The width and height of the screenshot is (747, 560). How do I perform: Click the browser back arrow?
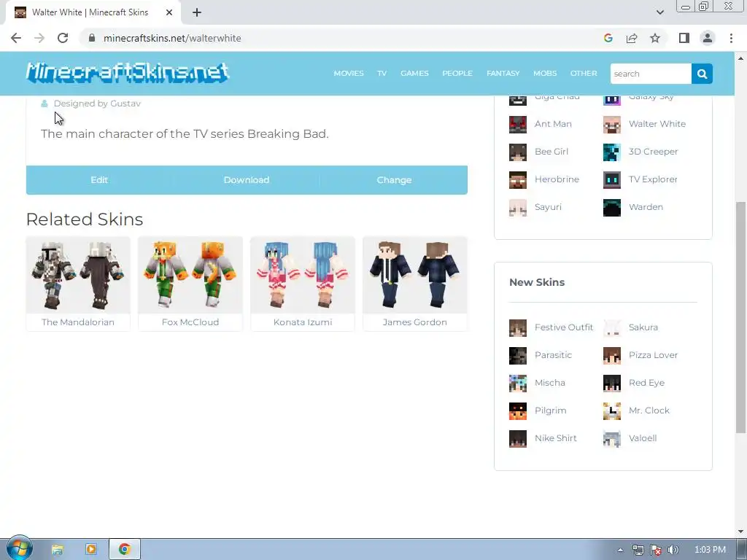[x=16, y=38]
